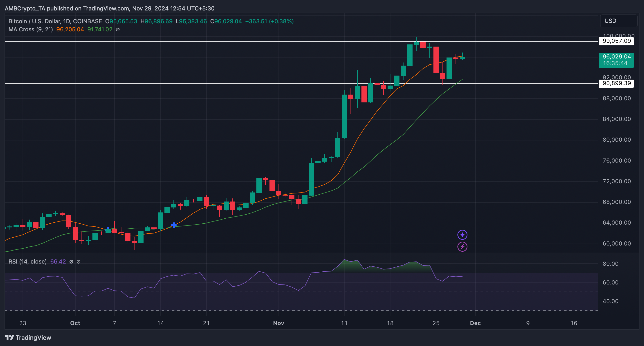The height and width of the screenshot is (346, 644).
Task: Click the MA Cross settings circle icon
Action: click(118, 29)
